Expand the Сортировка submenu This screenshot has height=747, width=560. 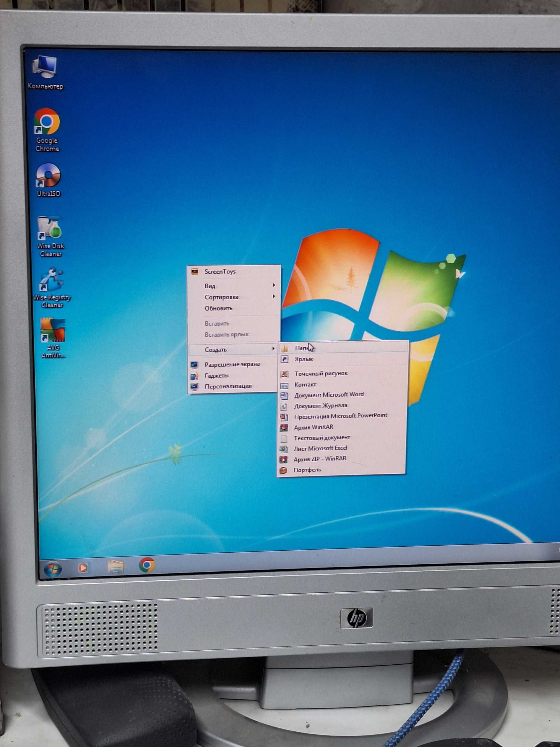234,297
